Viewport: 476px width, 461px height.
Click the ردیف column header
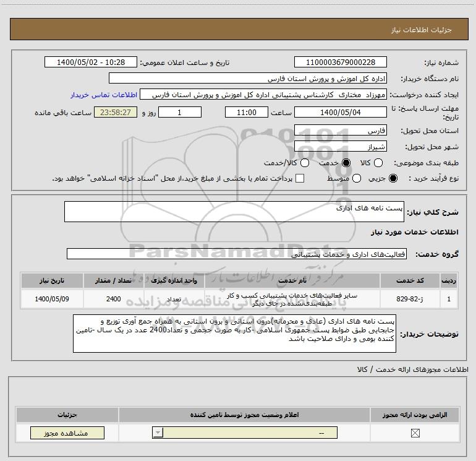point(449,280)
